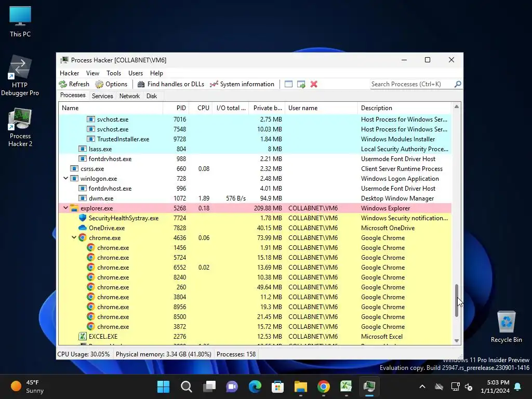Image resolution: width=532 pixels, height=399 pixels.
Task: Click the scrollbar up arrow
Action: (457, 107)
